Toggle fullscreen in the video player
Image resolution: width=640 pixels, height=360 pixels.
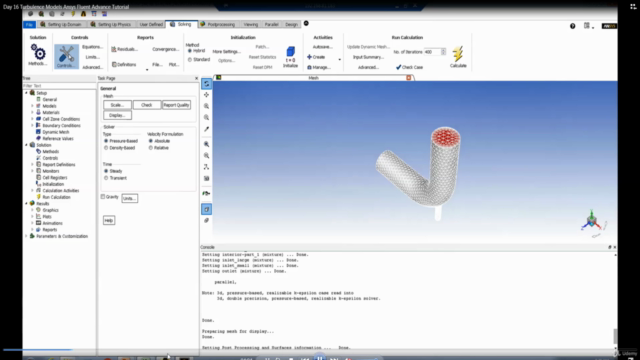[x=633, y=7]
